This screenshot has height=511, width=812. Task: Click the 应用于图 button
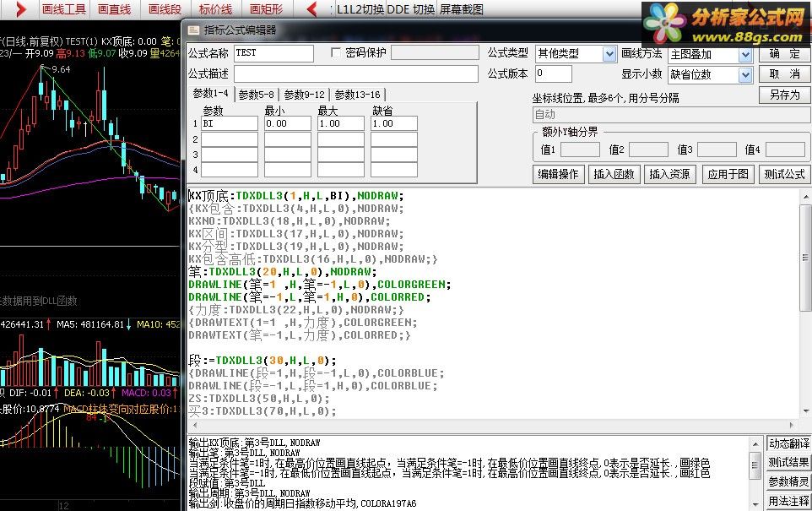point(728,174)
